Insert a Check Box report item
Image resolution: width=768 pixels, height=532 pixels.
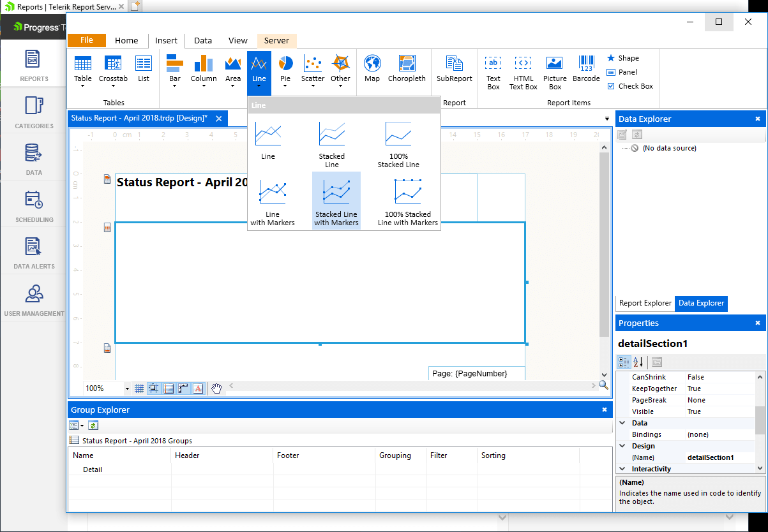pos(629,86)
